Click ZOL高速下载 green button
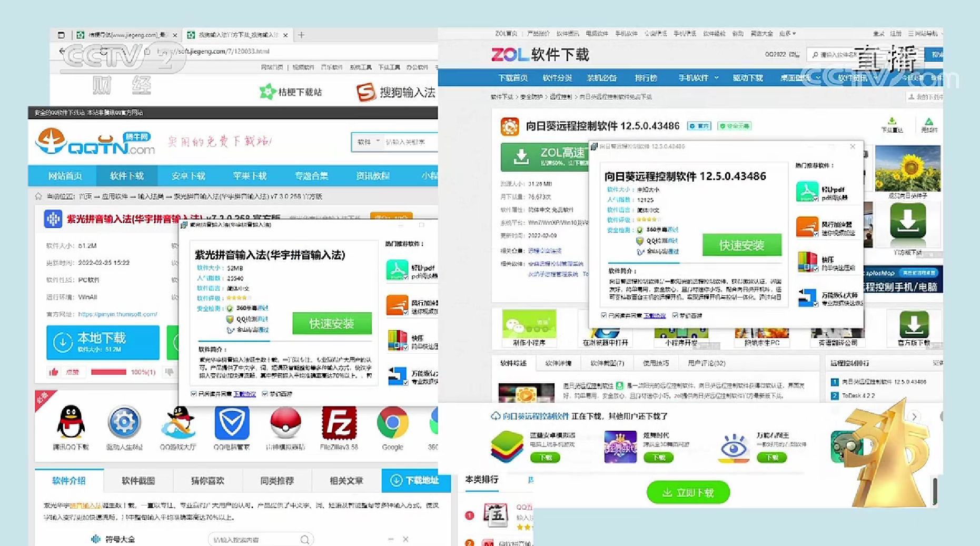The width and height of the screenshot is (980, 546). point(545,156)
